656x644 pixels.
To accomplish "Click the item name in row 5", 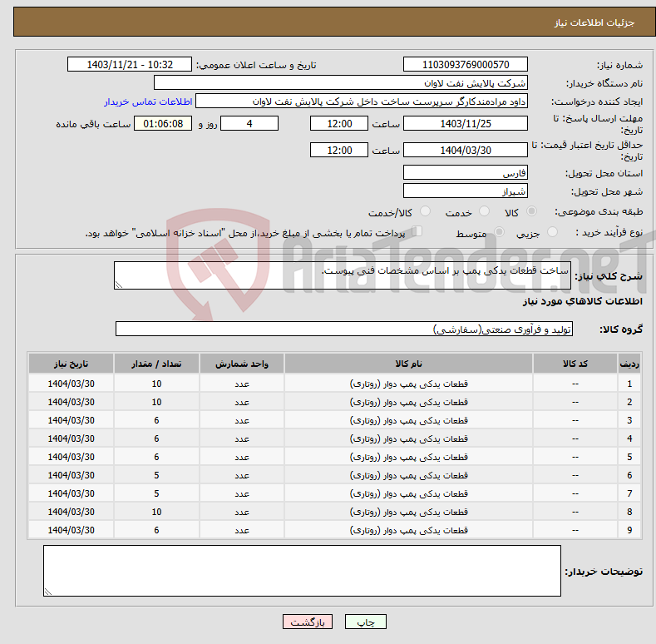I will click(x=408, y=457).
